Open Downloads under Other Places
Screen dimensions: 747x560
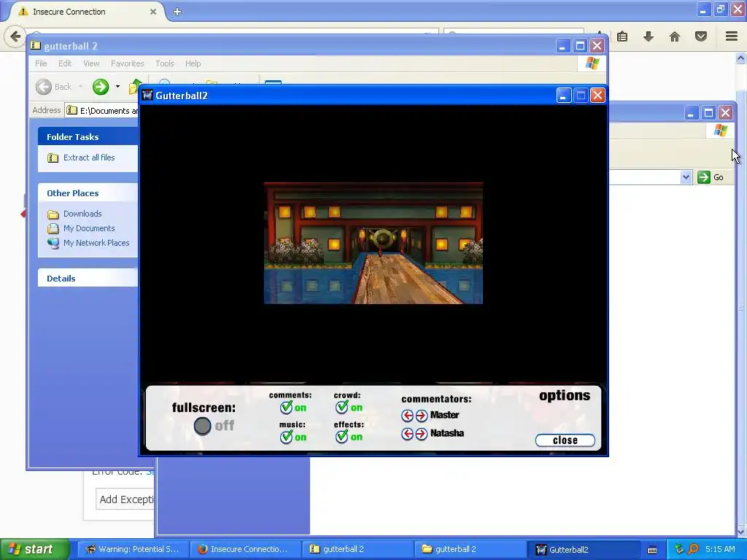(x=82, y=214)
